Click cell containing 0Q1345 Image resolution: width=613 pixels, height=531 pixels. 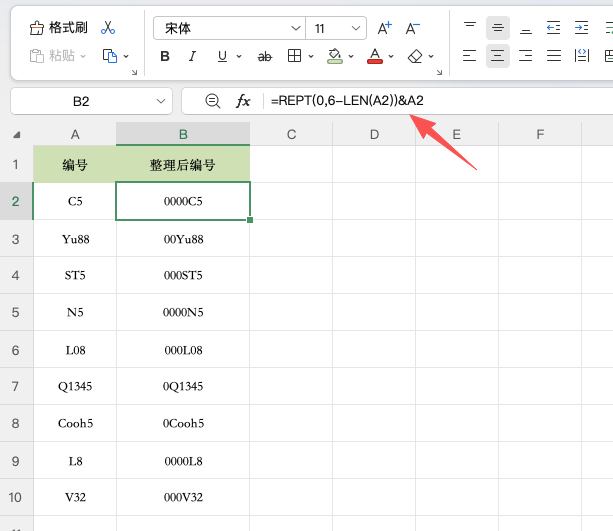pos(183,386)
